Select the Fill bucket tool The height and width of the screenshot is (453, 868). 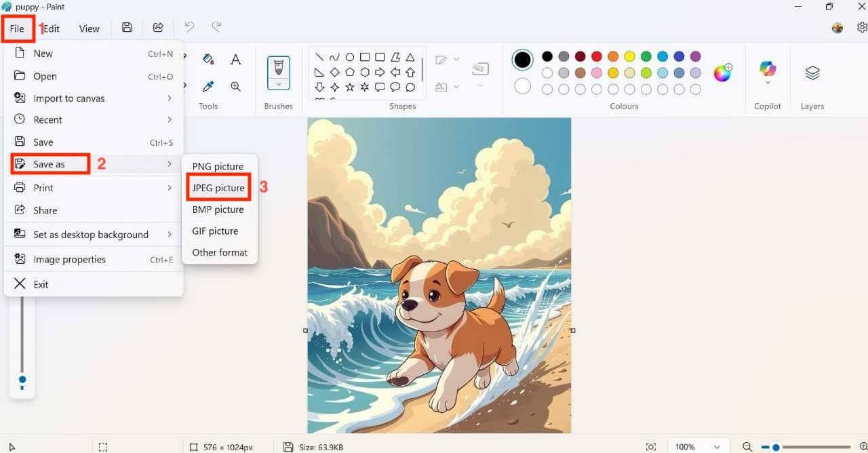tap(208, 60)
